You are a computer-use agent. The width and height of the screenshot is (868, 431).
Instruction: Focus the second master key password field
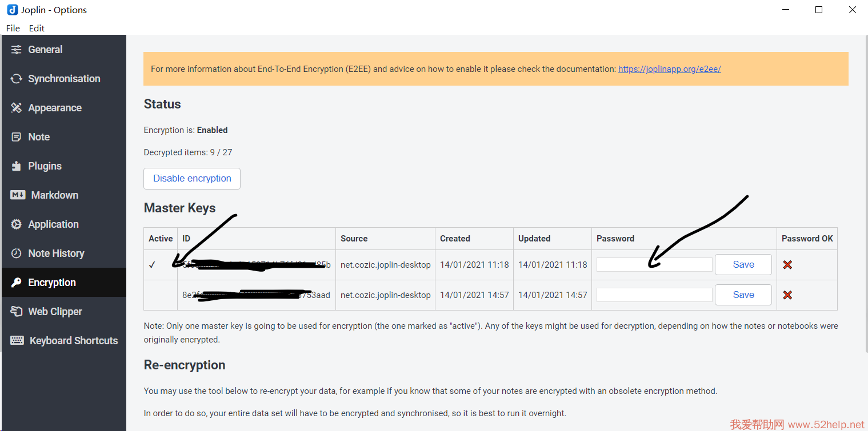click(x=654, y=295)
